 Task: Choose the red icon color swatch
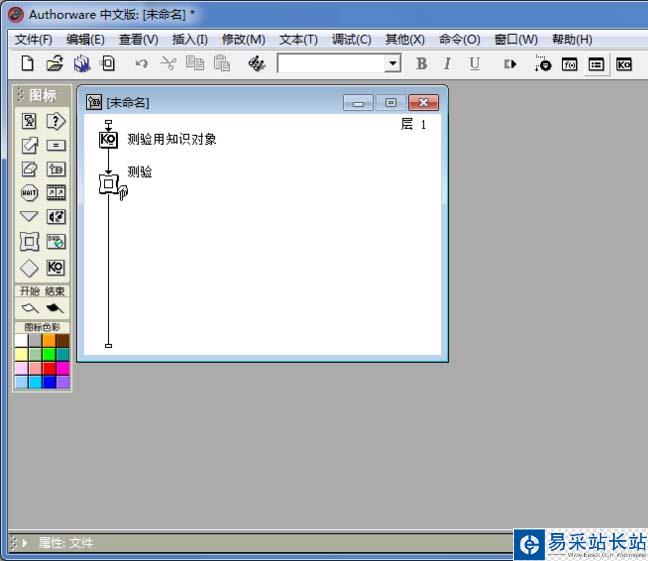pyautogui.click(x=49, y=368)
